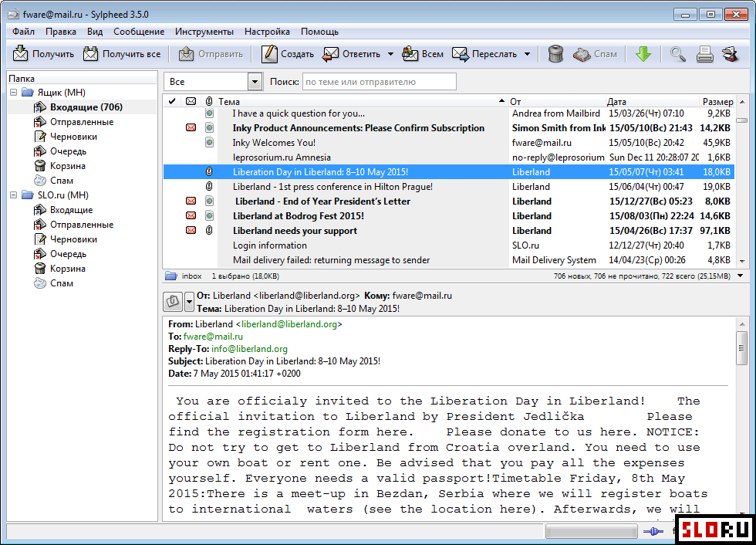Click the info@liberland.org Reply-To link
This screenshot has width=756, height=545.
(x=249, y=349)
